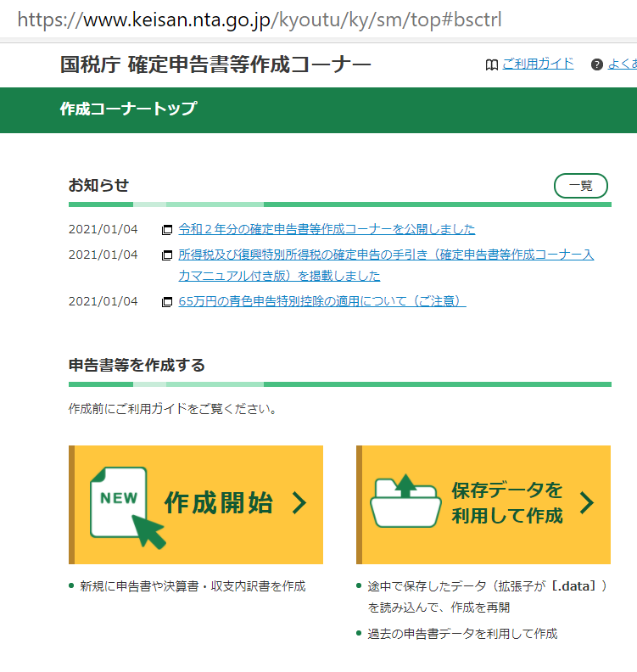Screen dimensions: 637x672
Task: Click the question mark help icon
Action: pyautogui.click(x=597, y=65)
